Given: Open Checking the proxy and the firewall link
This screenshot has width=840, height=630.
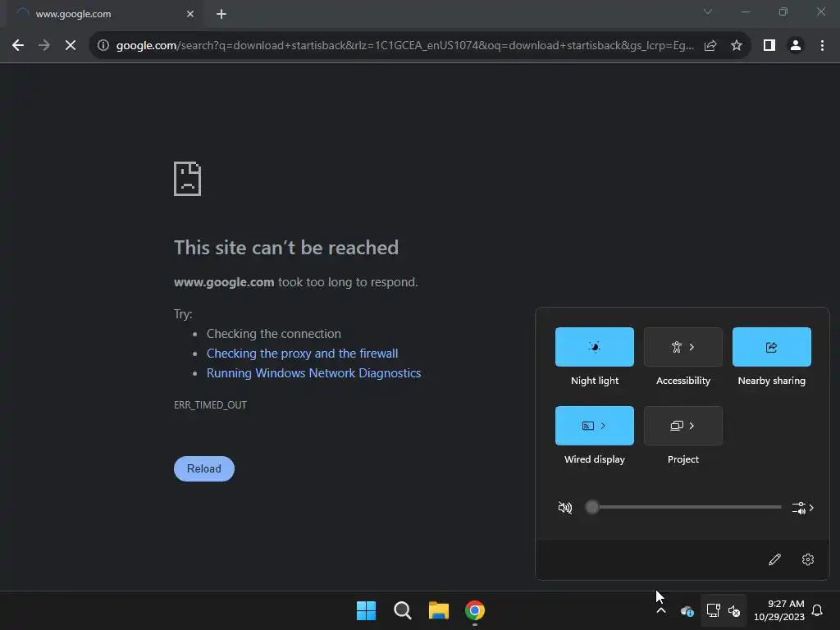Looking at the screenshot, I should tap(302, 354).
